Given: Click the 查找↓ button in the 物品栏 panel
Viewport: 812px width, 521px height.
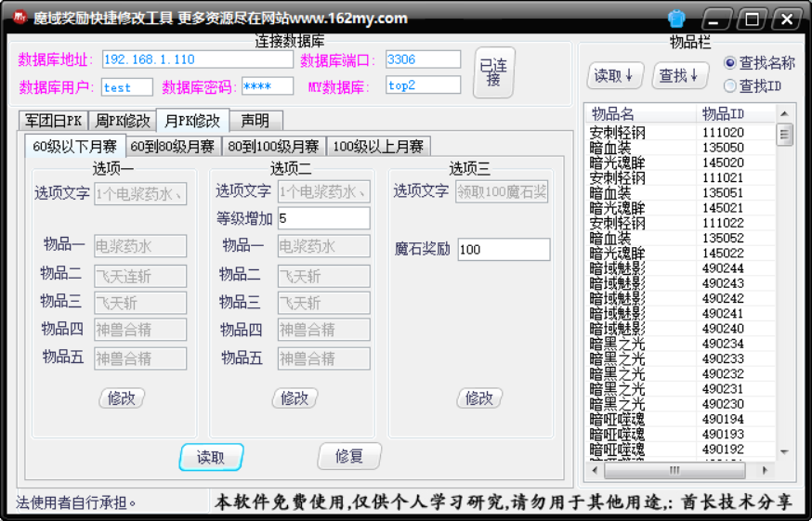Looking at the screenshot, I should point(679,75).
